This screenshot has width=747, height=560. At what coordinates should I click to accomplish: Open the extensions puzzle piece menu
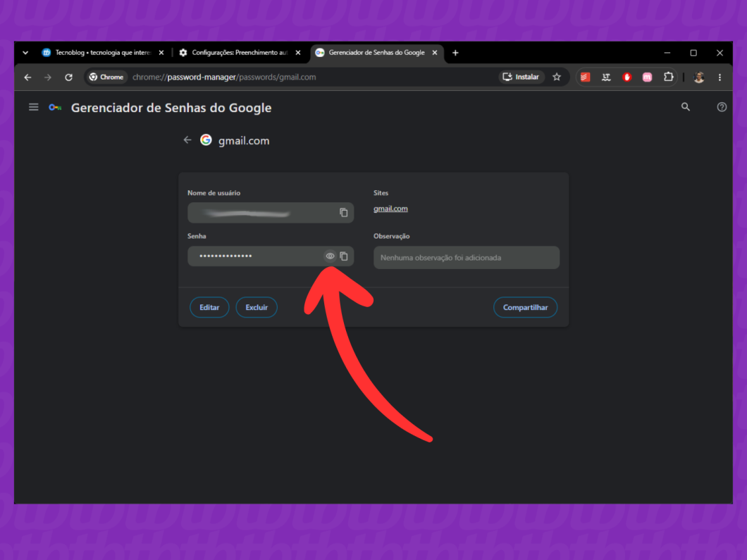pos(668,77)
